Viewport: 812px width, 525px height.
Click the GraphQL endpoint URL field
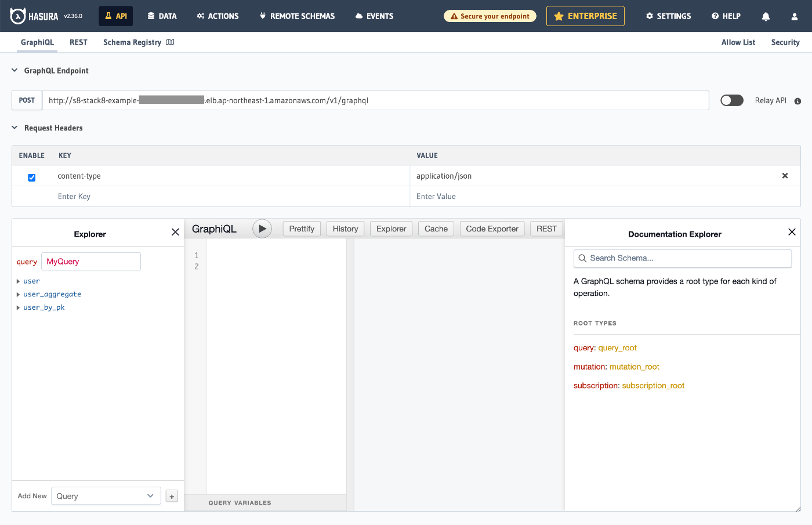point(375,100)
